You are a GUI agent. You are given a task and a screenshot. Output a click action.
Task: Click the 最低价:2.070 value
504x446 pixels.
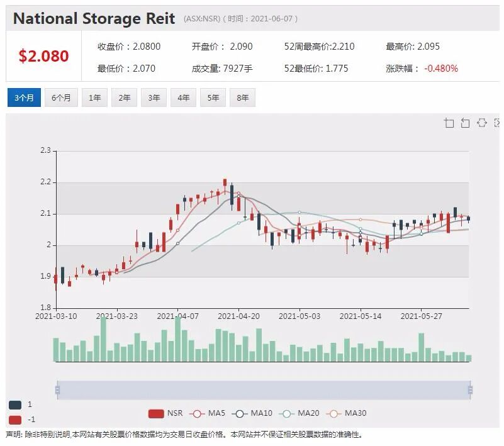coord(126,69)
